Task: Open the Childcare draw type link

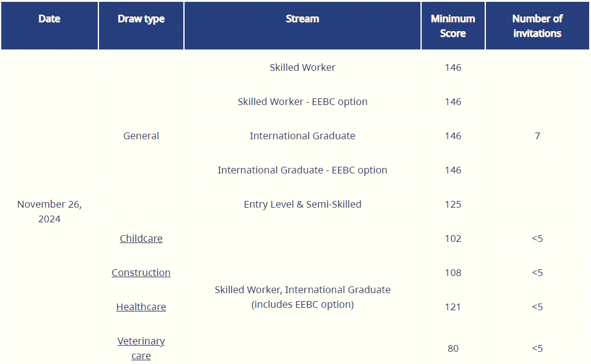Action: tap(141, 238)
